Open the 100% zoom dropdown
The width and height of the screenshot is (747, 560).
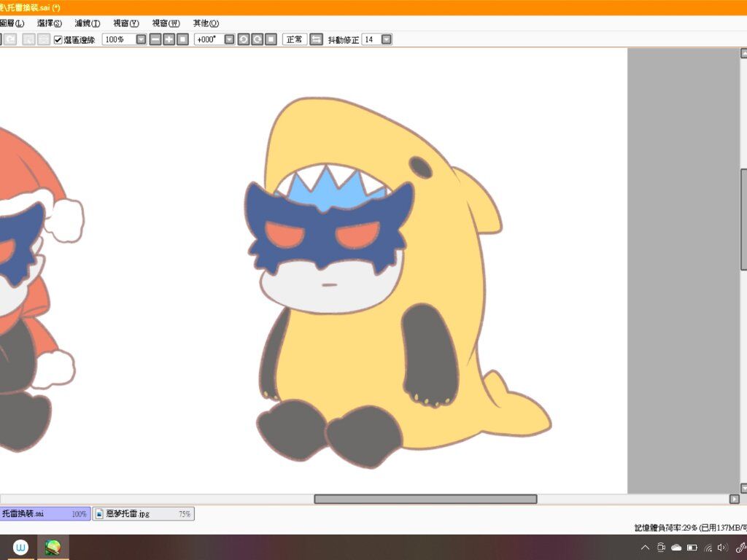pyautogui.click(x=141, y=39)
